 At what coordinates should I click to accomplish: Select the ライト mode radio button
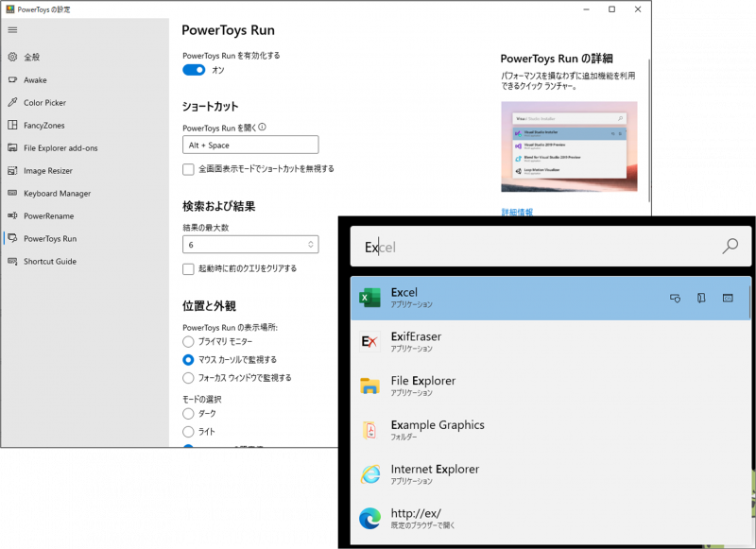[188, 432]
